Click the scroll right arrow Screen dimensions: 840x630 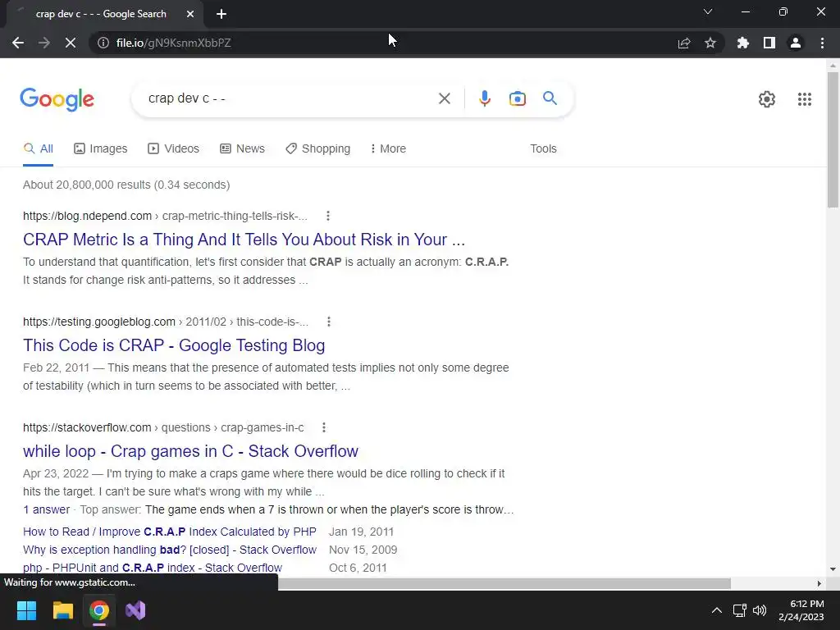(x=819, y=583)
